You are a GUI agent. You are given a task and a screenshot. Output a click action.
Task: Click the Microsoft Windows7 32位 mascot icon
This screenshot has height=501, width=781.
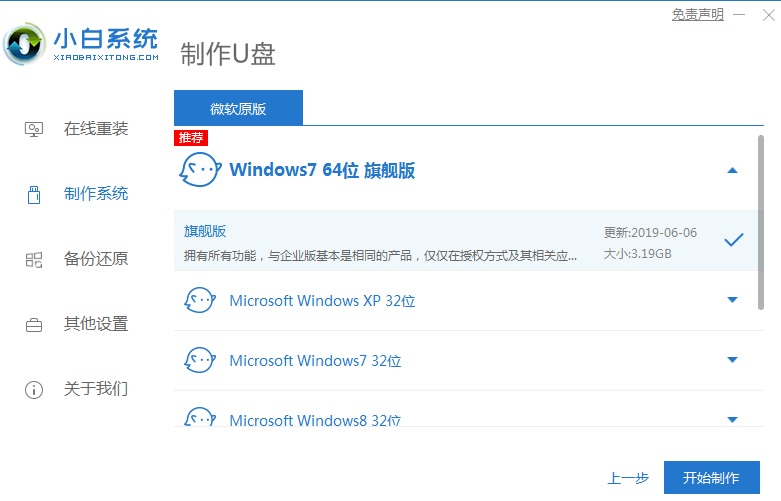click(x=200, y=361)
